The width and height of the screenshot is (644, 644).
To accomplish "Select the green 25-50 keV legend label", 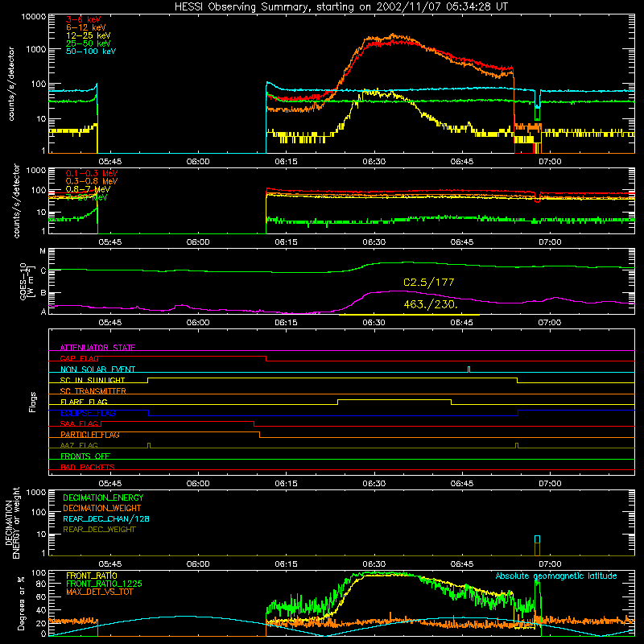I will 89,43.
